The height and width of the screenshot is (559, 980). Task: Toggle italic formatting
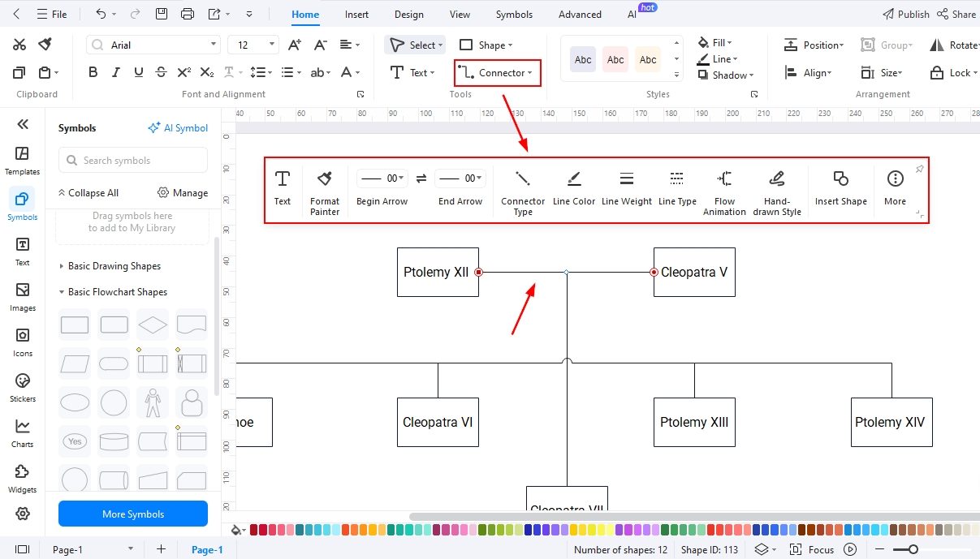pos(115,71)
